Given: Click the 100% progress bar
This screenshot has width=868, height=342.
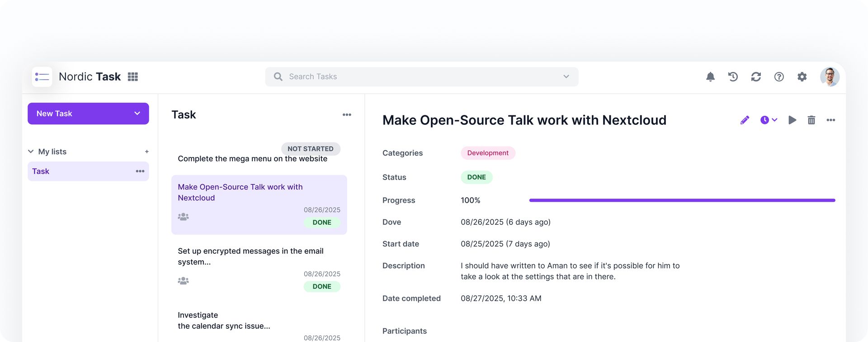Looking at the screenshot, I should click(x=682, y=200).
